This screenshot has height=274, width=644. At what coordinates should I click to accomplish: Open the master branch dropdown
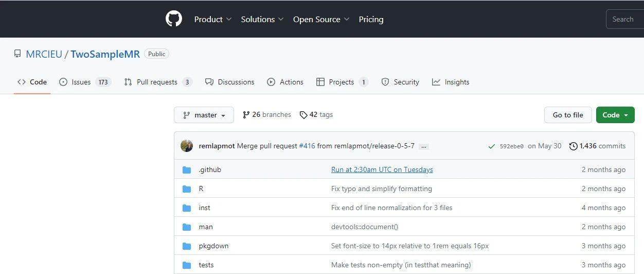[204, 115]
